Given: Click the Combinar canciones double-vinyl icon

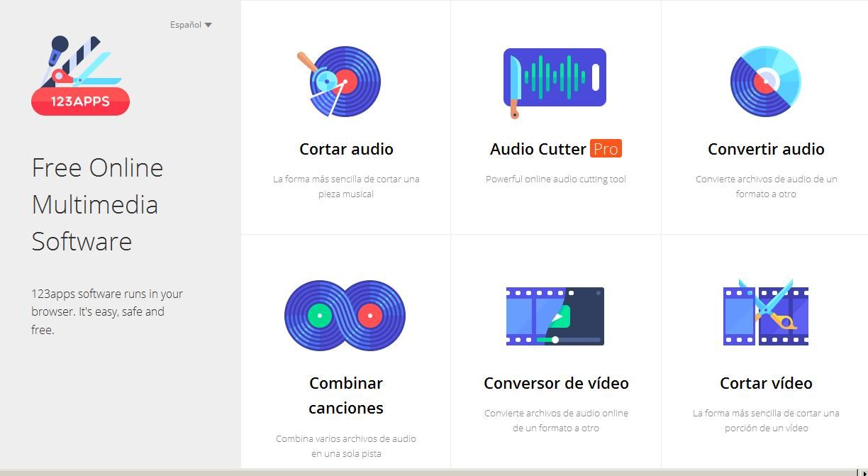Looking at the screenshot, I should 345,316.
